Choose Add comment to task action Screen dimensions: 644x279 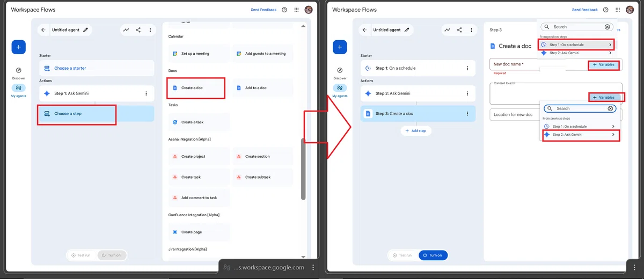point(199,197)
